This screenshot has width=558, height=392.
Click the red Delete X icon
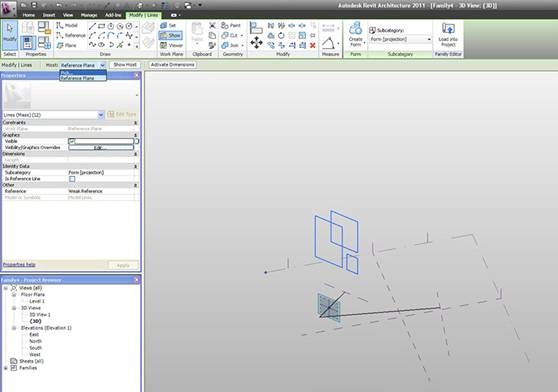click(312, 45)
